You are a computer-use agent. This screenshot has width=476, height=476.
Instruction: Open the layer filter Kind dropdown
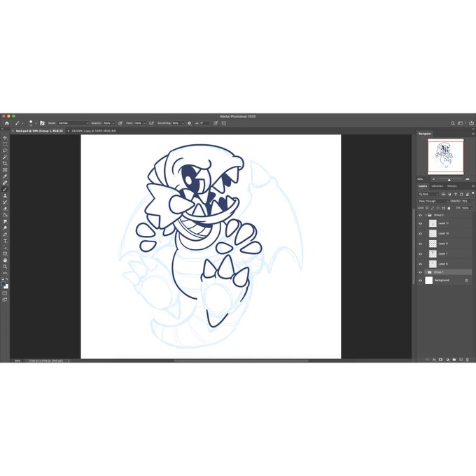[428, 195]
